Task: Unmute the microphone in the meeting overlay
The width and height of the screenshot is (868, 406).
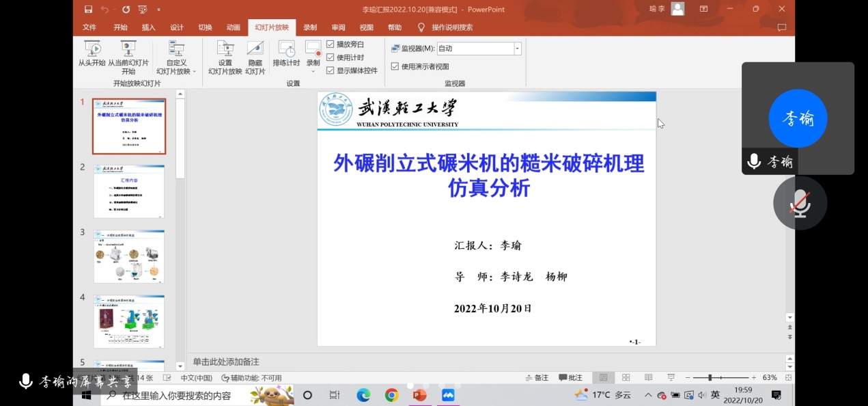Action: [800, 203]
